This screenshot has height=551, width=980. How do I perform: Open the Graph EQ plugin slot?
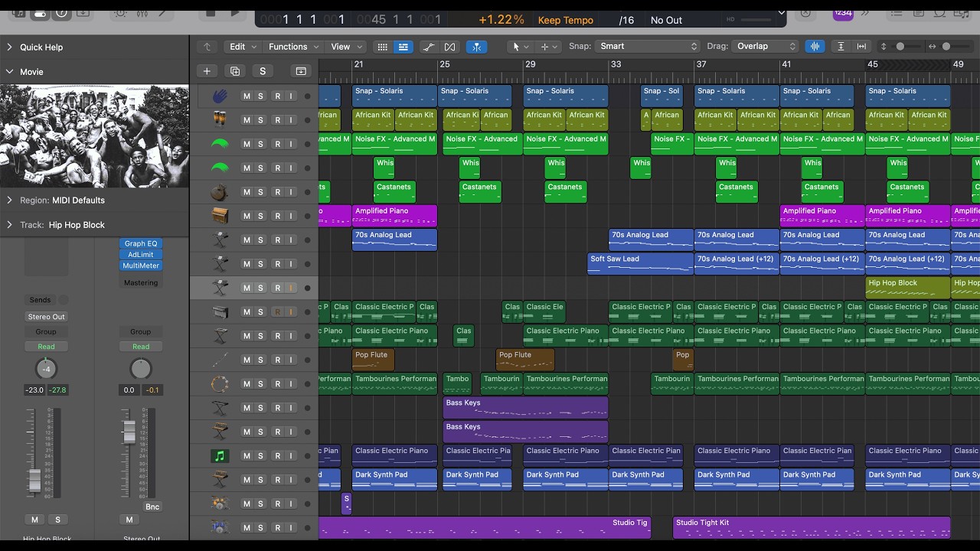coord(141,243)
